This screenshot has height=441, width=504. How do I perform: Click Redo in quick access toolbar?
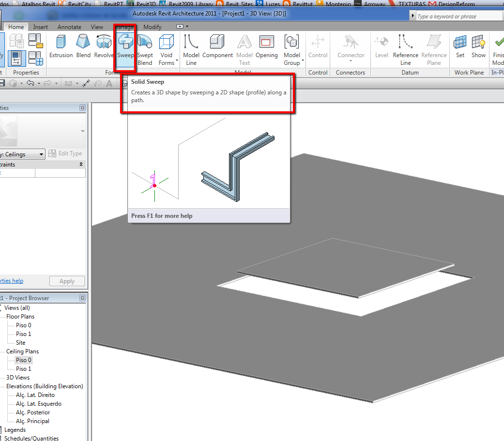pos(47,83)
